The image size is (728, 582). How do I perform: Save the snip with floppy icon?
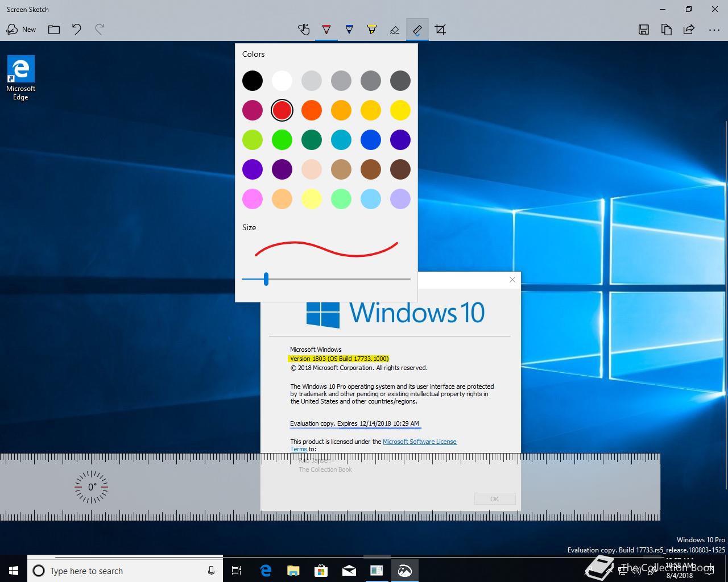[x=644, y=30]
